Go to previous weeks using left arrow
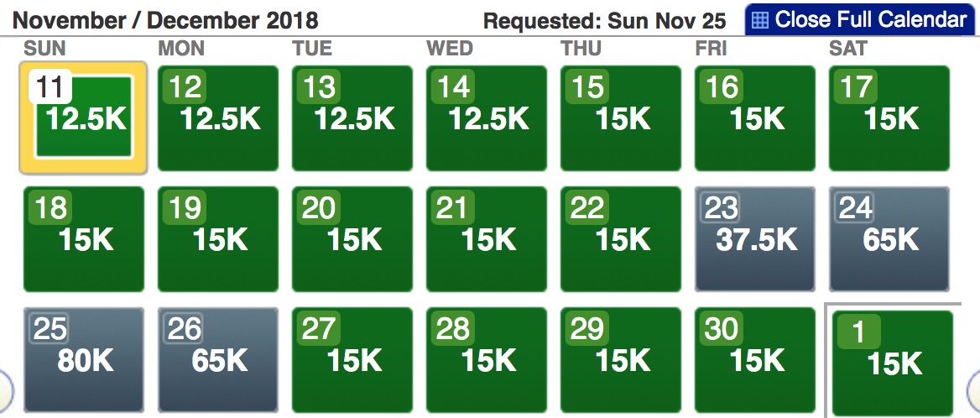This screenshot has height=418, width=980. coord(5,388)
